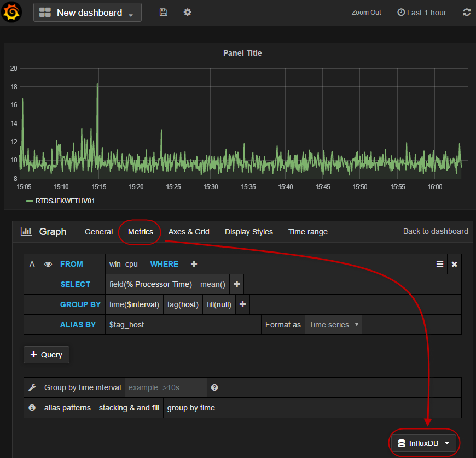Viewport: 476px width, 458px height.
Task: Click the add Query button
Action: click(47, 355)
